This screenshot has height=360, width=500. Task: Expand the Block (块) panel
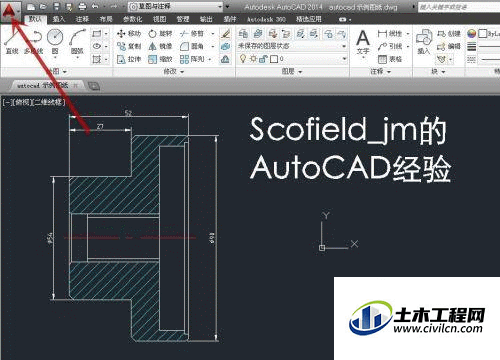pos(438,71)
